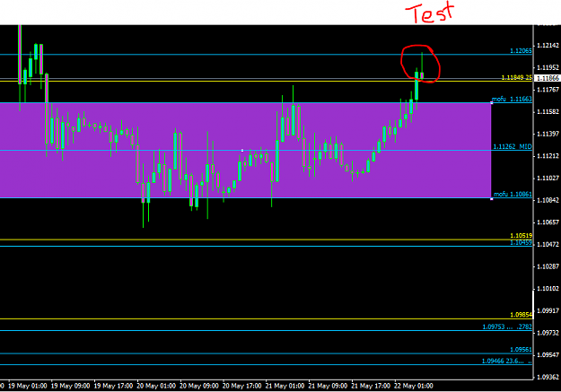Click 21 May 01:00 on time axis
Screen dimensions: 561x392
(285, 386)
